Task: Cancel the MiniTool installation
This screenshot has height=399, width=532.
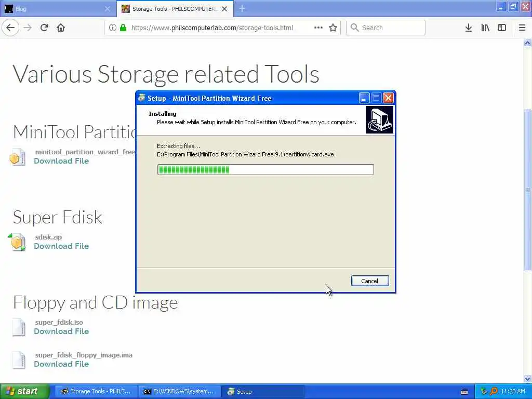Action: tap(370, 281)
